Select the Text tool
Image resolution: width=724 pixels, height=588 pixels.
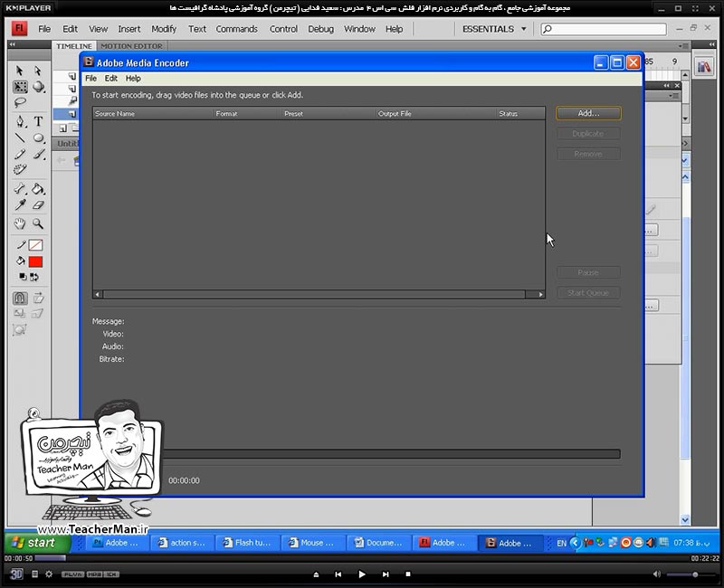[x=38, y=121]
